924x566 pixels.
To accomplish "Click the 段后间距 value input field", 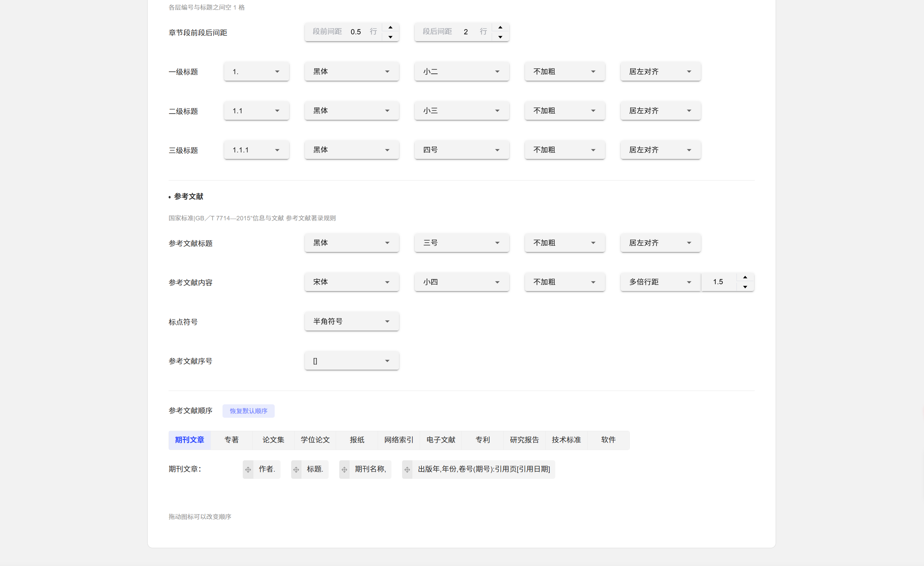I will (466, 32).
